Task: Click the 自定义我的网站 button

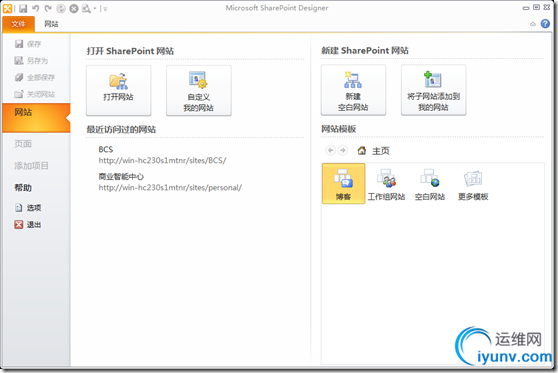Action: 199,90
